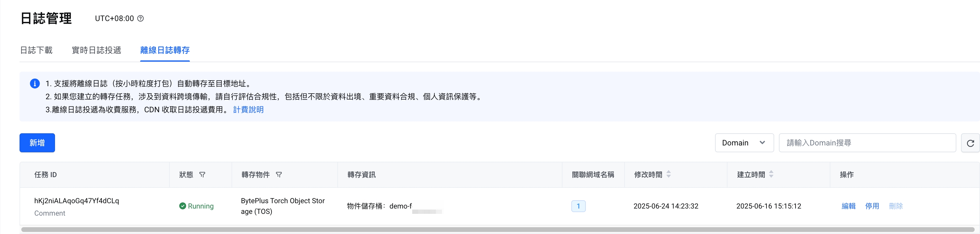The height and width of the screenshot is (234, 980).
Task: Switch to the 日誌下載 tab
Action: 36,50
